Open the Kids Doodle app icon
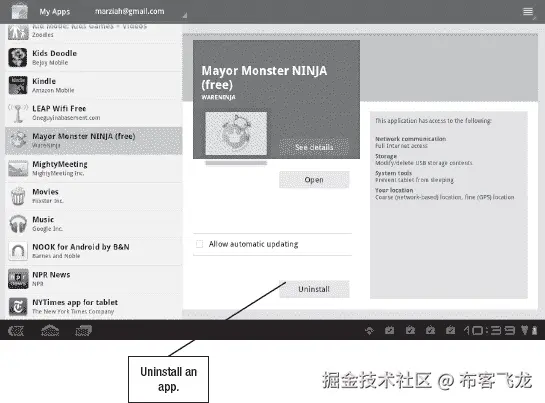 (18, 57)
